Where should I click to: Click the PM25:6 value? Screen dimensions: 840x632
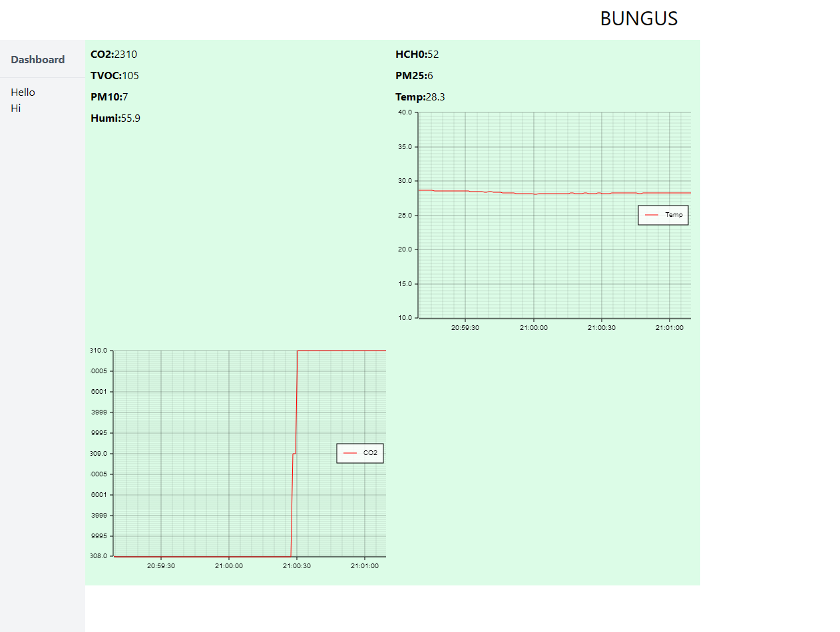[414, 76]
